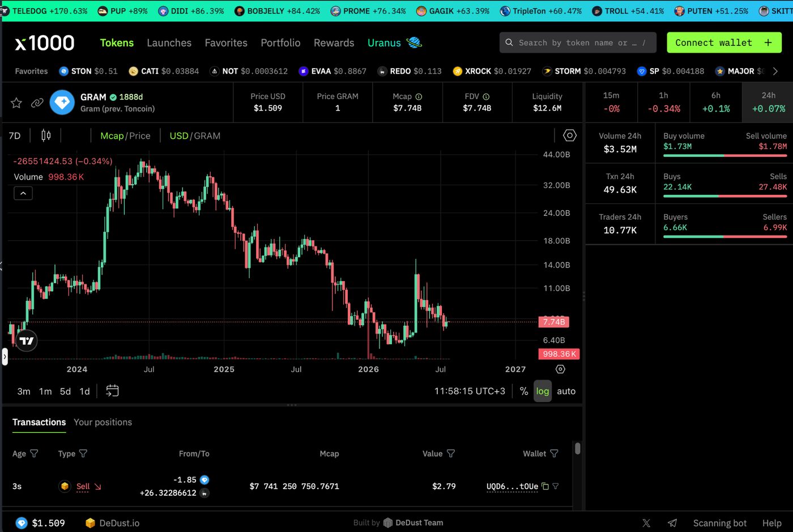Image resolution: width=793 pixels, height=532 pixels.
Task: Switch chart to Price mode
Action: [140, 136]
